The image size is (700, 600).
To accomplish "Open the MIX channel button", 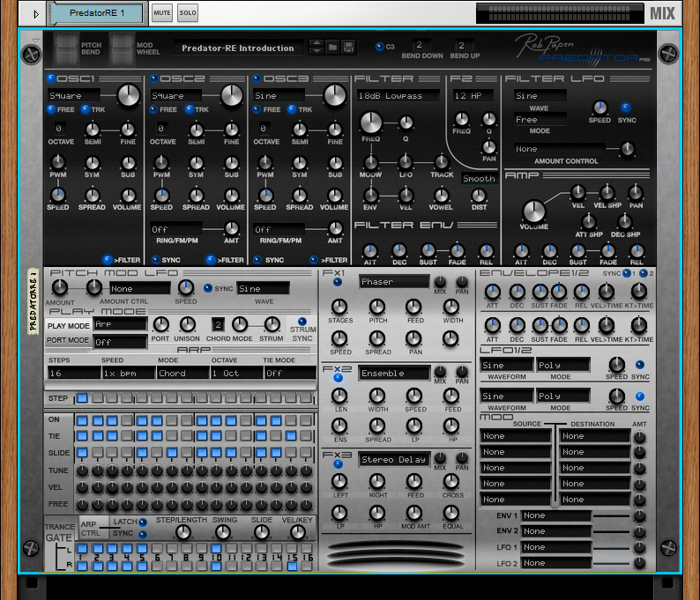I will [x=662, y=13].
